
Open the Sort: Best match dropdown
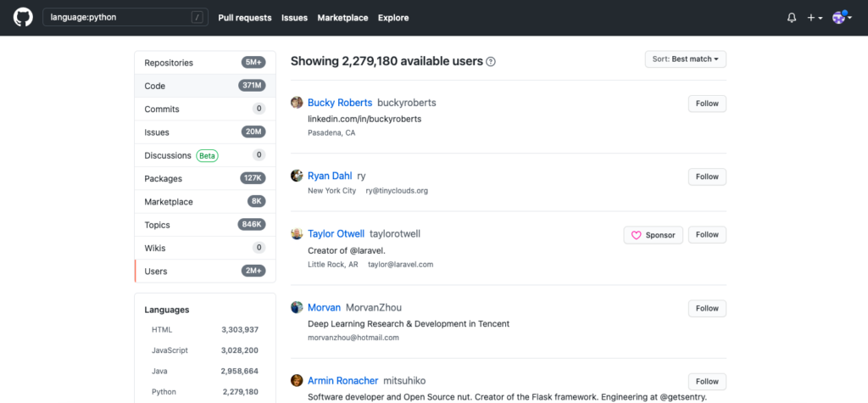coord(685,59)
